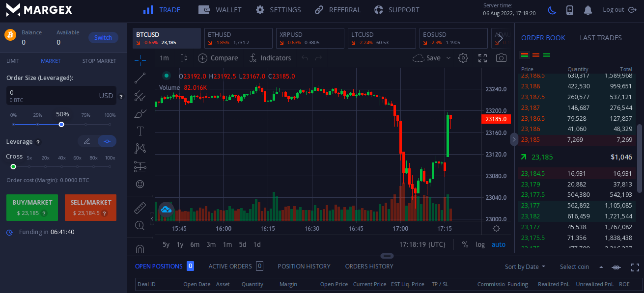Viewport: 644px width, 293px height.
Task: Expand the Sort by Date dropdown
Action: 525,266
